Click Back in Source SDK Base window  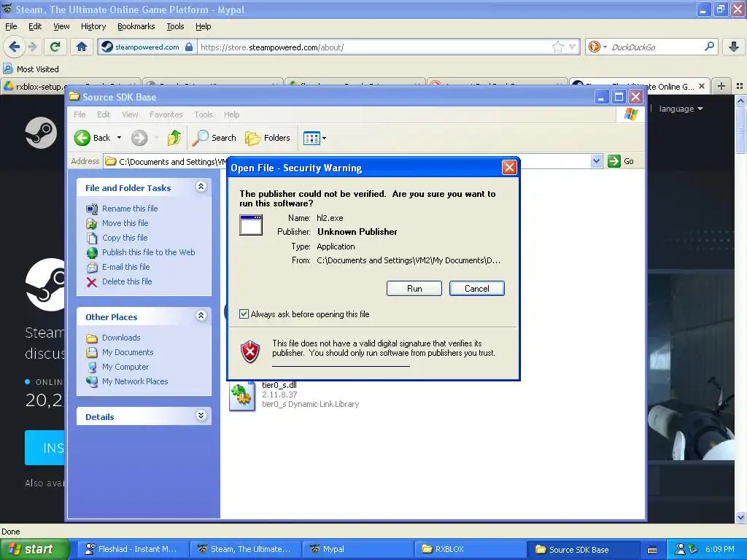pos(93,138)
